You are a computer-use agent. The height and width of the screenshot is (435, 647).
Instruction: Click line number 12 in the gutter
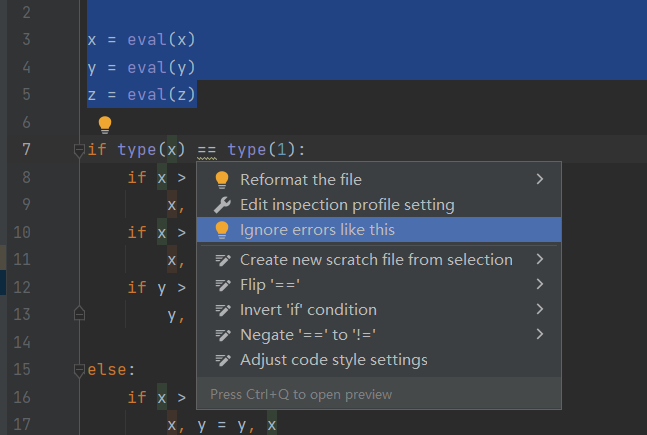pos(22,287)
